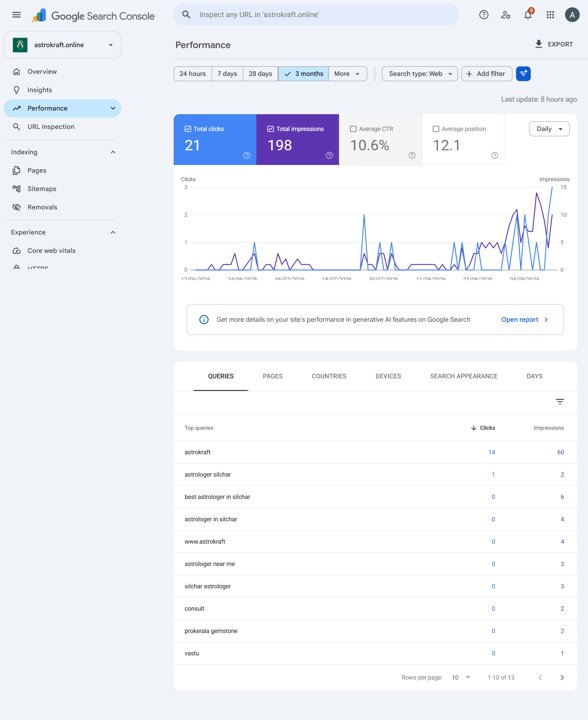This screenshot has height=720, width=588.
Task: Collapse the Indexing section
Action: pos(113,152)
